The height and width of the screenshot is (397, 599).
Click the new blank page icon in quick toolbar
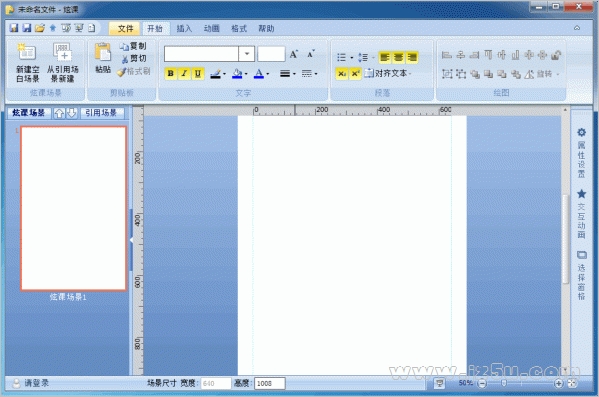(x=92, y=28)
